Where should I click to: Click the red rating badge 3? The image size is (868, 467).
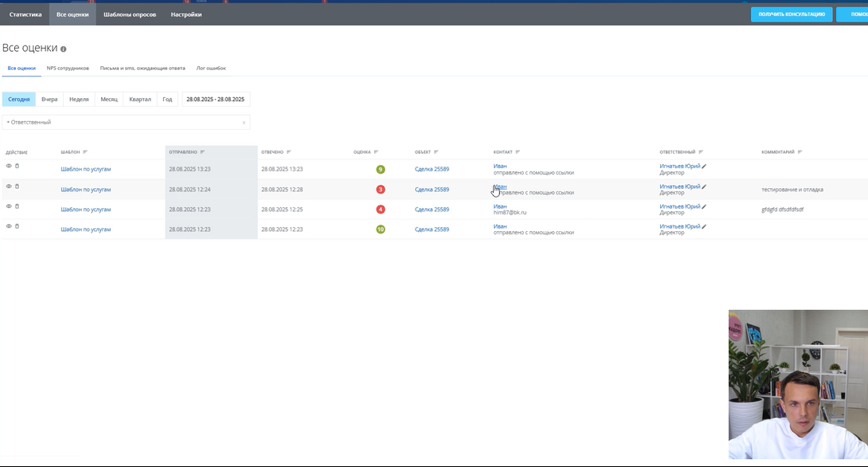(381, 190)
